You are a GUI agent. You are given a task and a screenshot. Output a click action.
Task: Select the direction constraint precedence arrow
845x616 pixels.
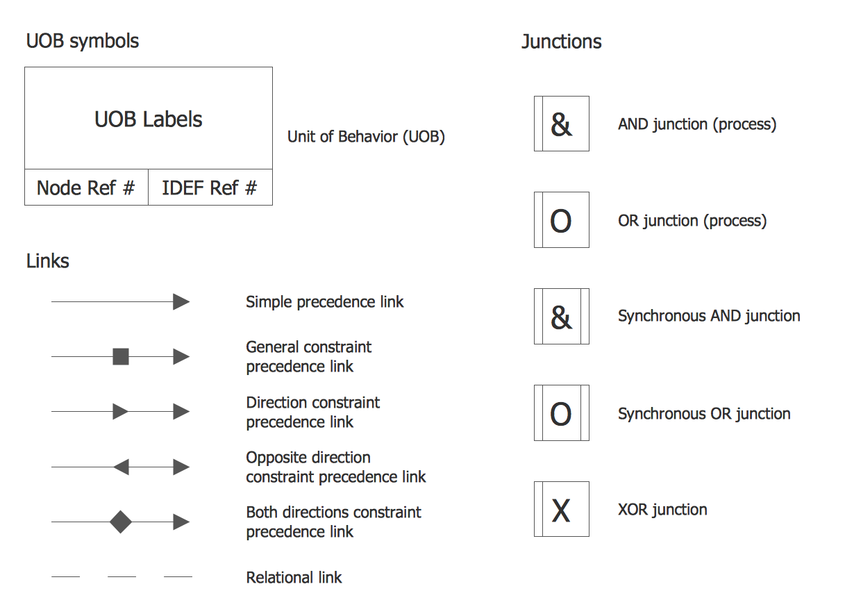pos(120,412)
